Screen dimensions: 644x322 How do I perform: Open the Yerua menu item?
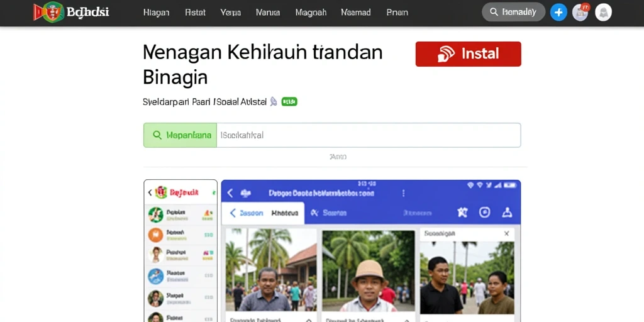pos(230,13)
